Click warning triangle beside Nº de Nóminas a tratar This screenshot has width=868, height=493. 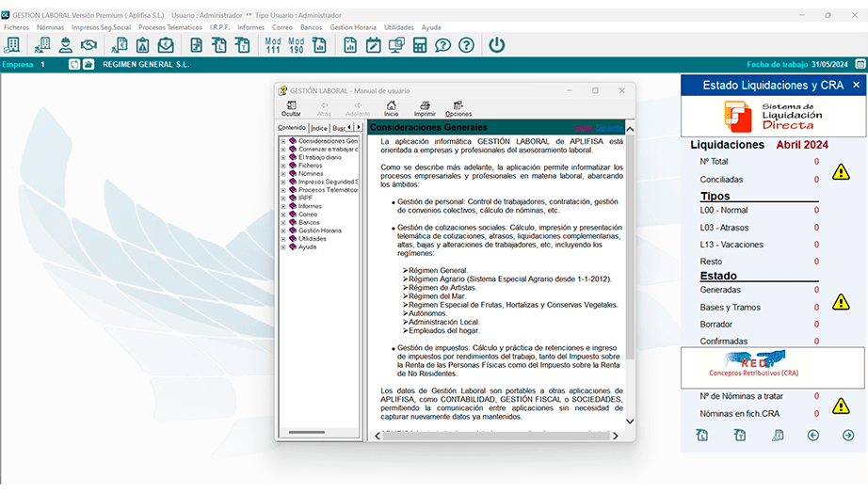click(841, 406)
